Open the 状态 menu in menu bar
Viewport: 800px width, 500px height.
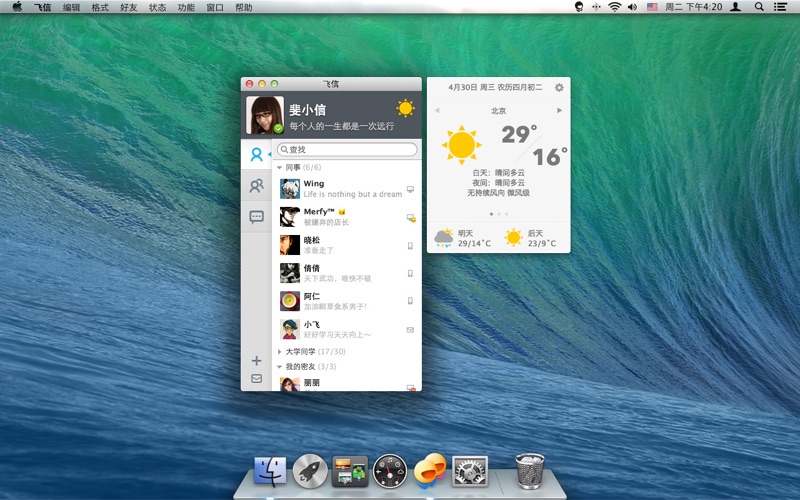pos(158,7)
